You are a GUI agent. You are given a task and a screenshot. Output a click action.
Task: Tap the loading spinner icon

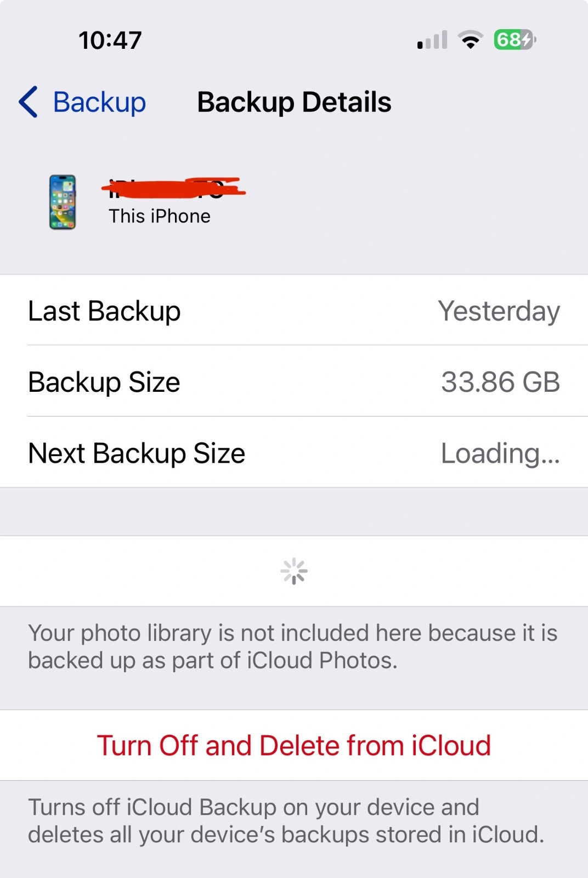[294, 571]
